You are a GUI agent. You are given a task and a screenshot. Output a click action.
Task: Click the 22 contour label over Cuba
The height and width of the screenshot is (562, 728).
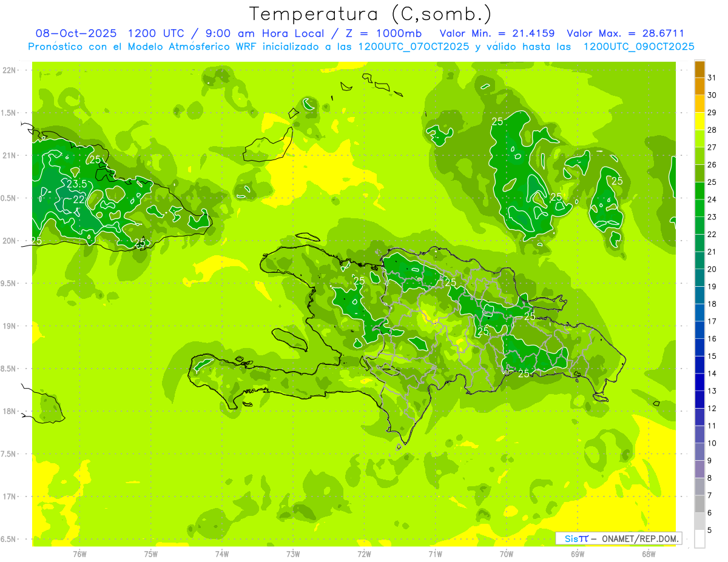click(79, 199)
